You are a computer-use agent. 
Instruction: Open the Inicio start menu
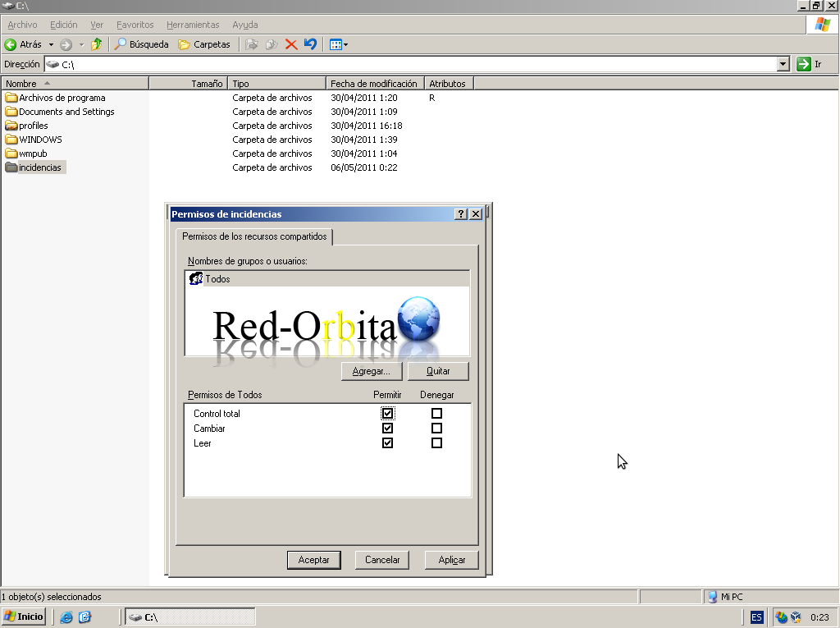coord(24,617)
